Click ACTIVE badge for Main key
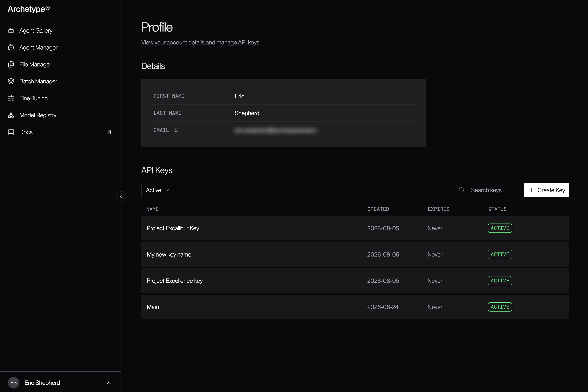 (x=500, y=307)
